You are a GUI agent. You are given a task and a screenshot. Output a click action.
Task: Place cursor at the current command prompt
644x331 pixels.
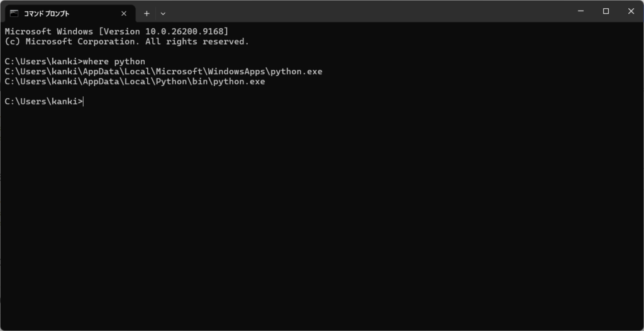(x=84, y=101)
